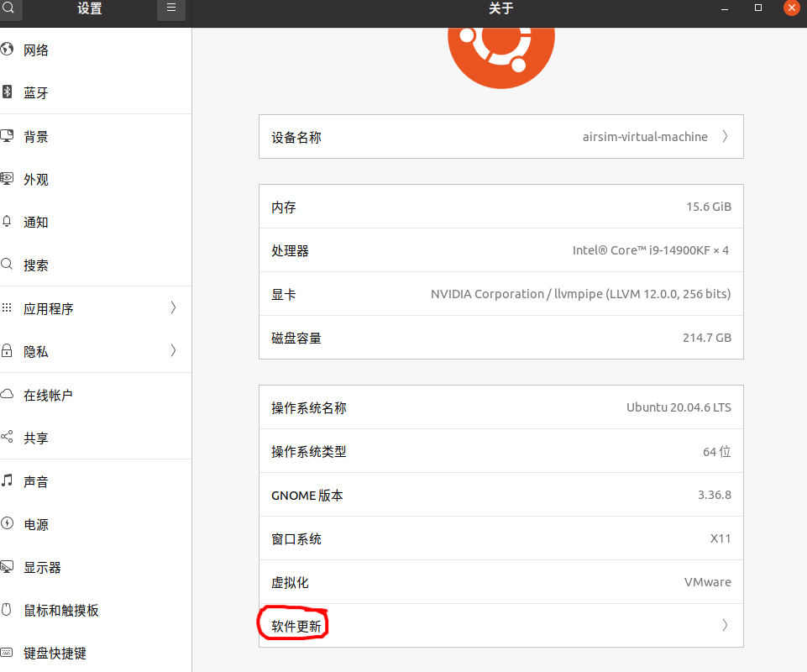807x672 pixels.
Task: Click the 3.36.8 GNOME version value
Action: coord(715,495)
